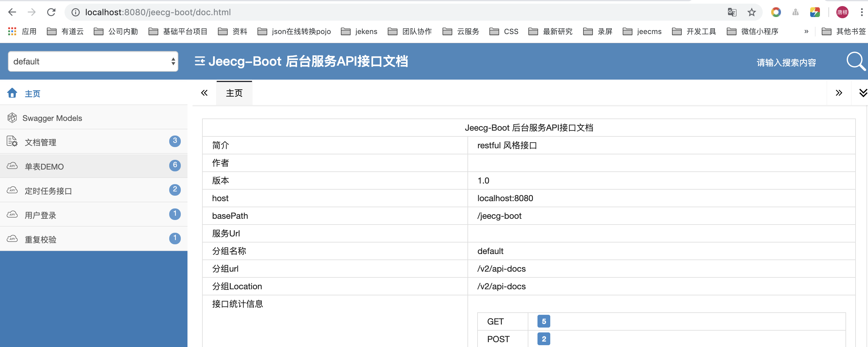Click the 主页 home icon

point(12,93)
